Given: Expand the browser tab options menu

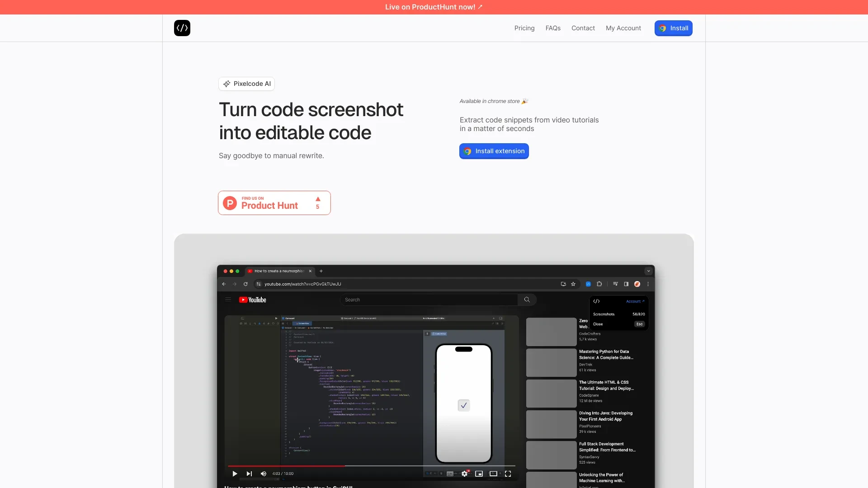Looking at the screenshot, I should point(649,271).
